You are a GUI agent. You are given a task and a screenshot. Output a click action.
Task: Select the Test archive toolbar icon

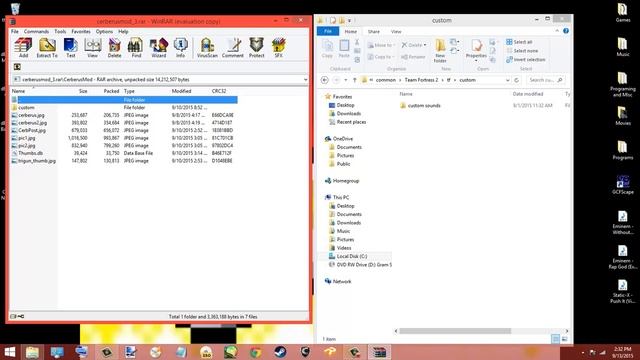click(x=71, y=48)
